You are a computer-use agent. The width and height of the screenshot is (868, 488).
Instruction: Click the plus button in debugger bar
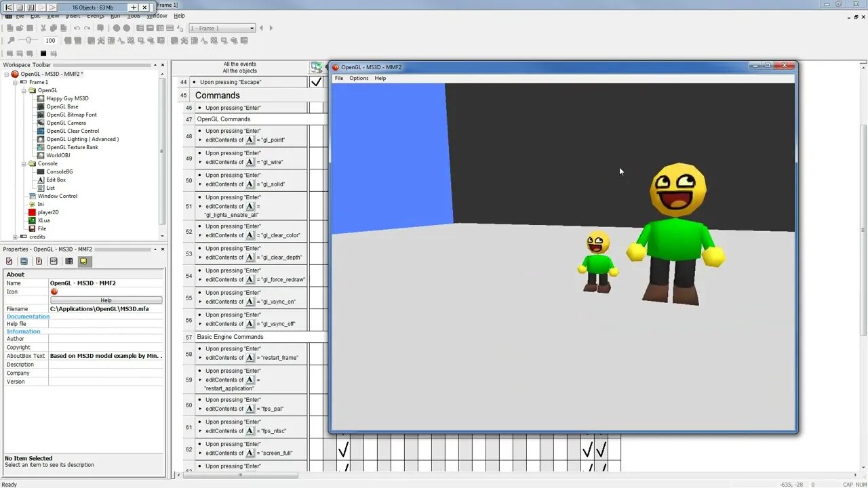(134, 7)
